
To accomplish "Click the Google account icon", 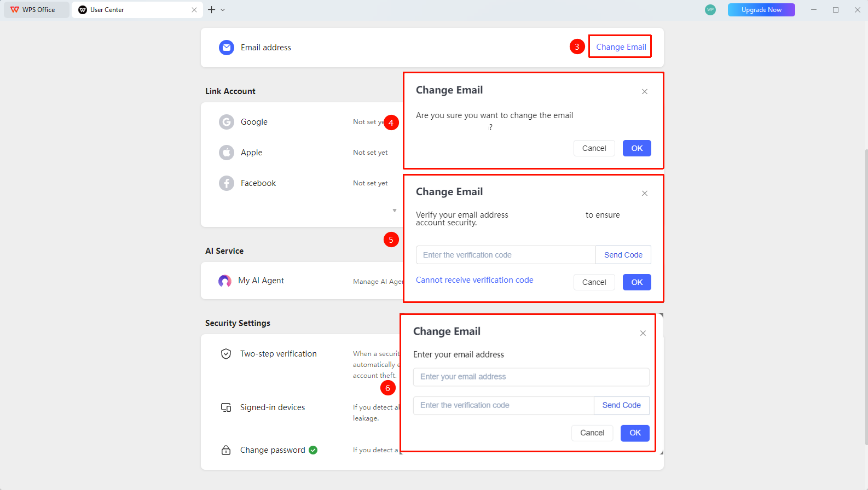I will (x=227, y=122).
